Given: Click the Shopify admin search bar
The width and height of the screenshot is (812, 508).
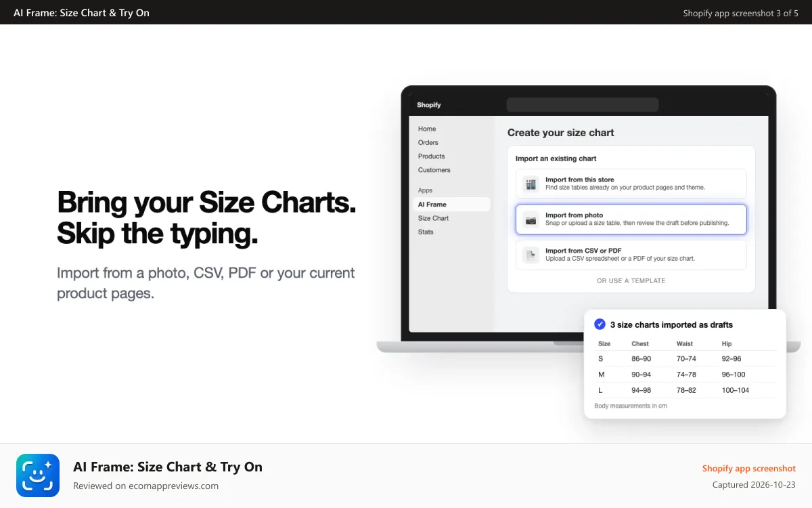Looking at the screenshot, I should point(583,104).
